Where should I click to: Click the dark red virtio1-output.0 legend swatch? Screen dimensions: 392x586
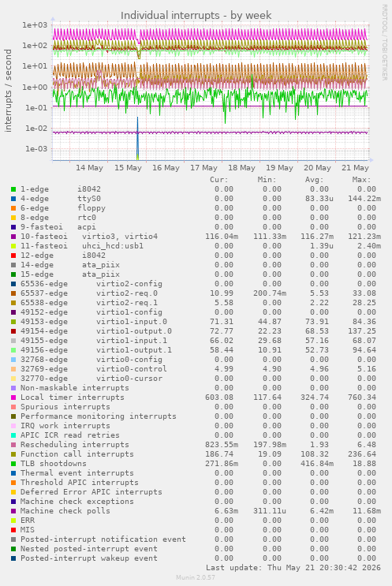tap(13, 331)
